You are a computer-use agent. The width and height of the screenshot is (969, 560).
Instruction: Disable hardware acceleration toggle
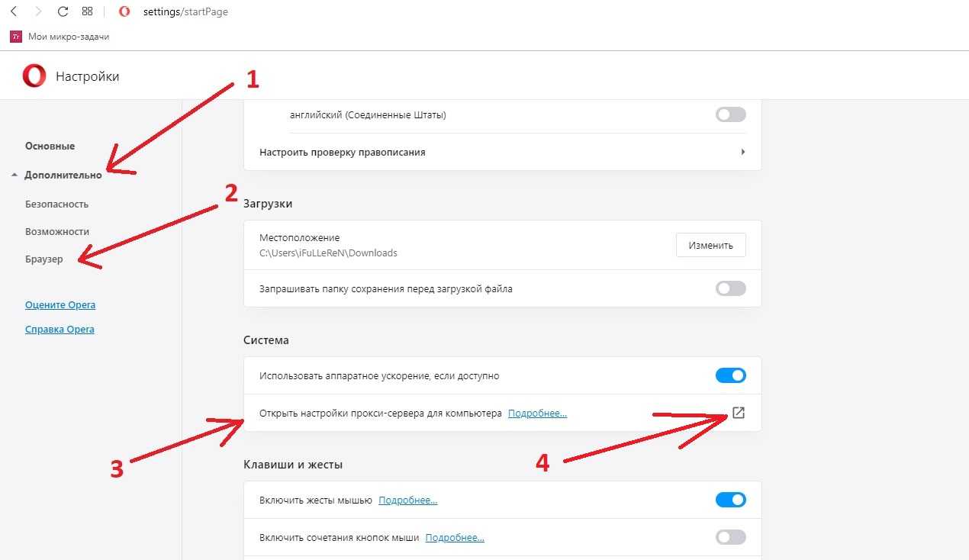coord(730,375)
